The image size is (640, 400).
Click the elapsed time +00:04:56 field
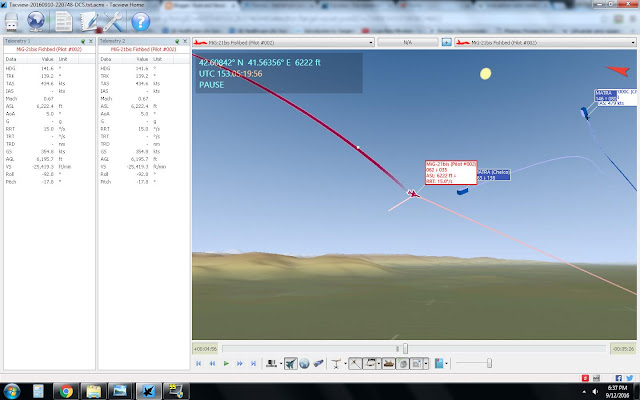pyautogui.click(x=205, y=349)
